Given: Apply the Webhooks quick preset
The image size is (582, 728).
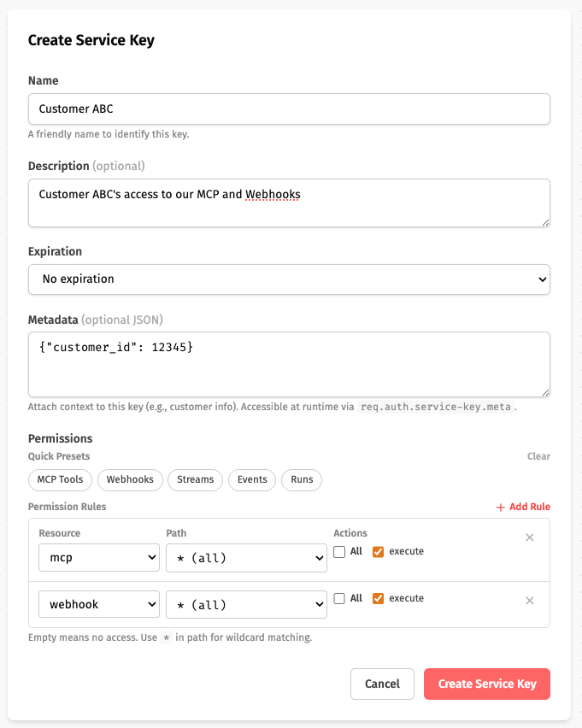Looking at the screenshot, I should coord(130,479).
